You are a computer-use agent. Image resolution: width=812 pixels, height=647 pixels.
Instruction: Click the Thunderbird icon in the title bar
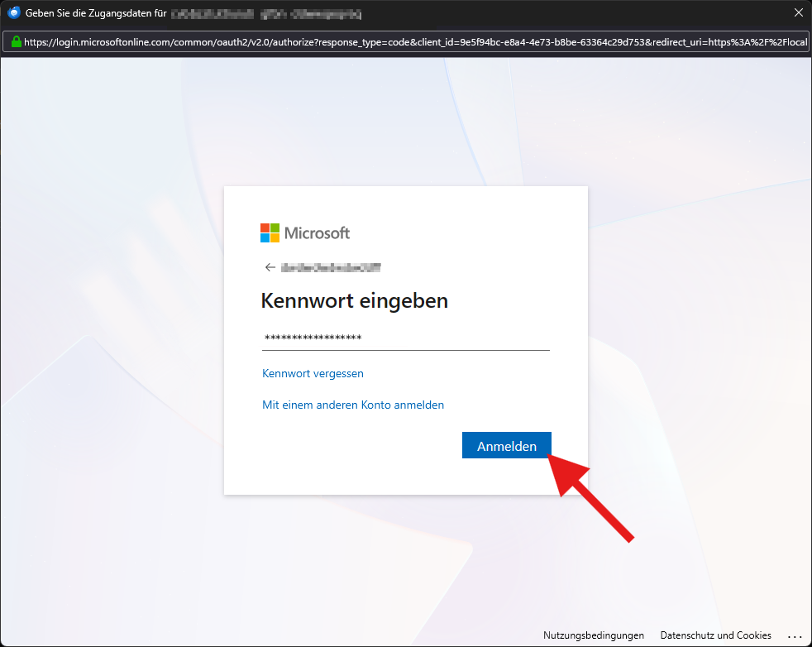point(13,13)
